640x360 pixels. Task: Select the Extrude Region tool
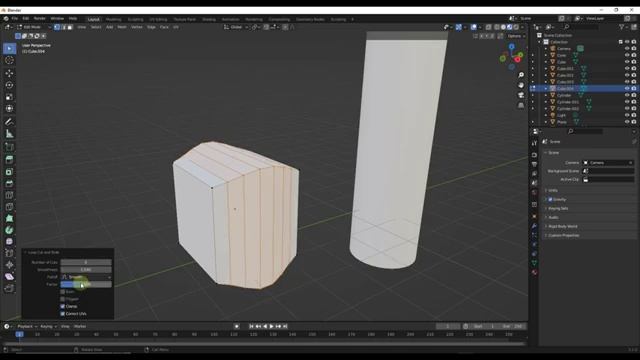[9, 160]
